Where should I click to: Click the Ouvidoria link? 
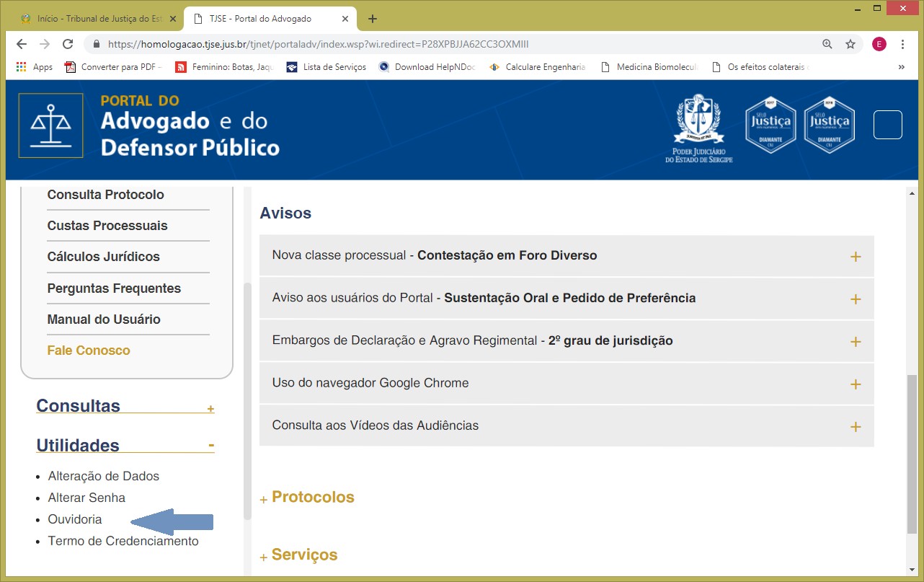(x=75, y=519)
